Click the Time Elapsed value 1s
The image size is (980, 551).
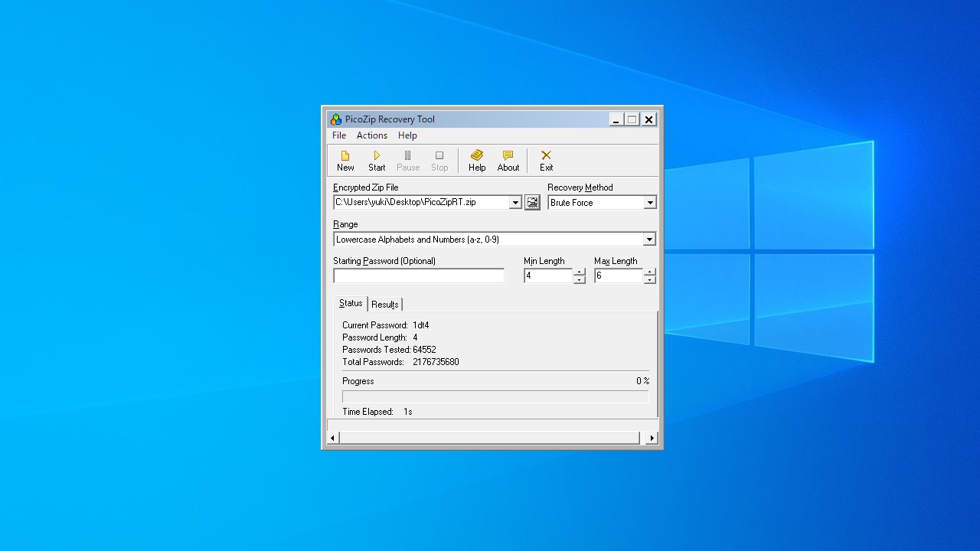pos(408,412)
